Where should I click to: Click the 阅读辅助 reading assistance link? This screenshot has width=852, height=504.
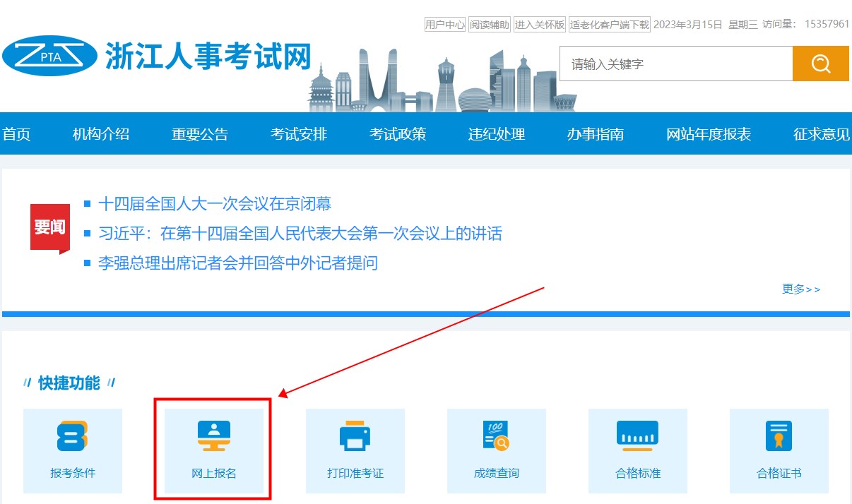pos(489,23)
